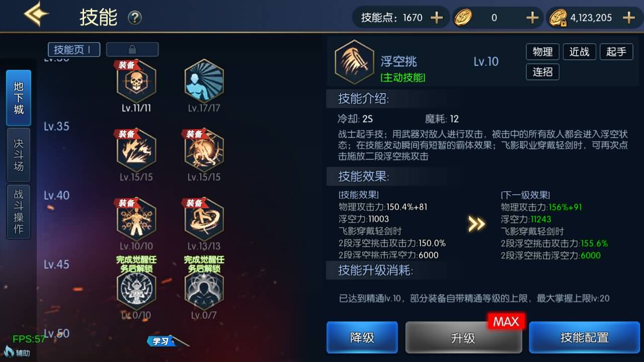
Task: Select skill page 技能页 I
Action: 74,49
